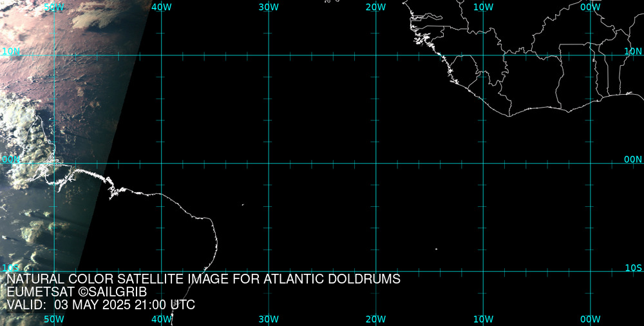
Task: Click the image title mentioning ATLANTIC DOLDRUMS
Action: click(204, 279)
